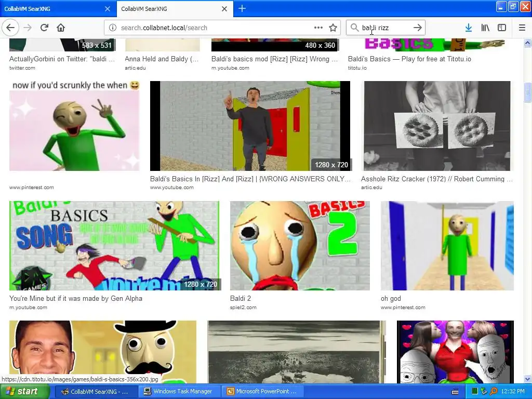Viewport: 532px width, 399px height.
Task: Close the first CollabVM SearXNG tab
Action: (x=108, y=9)
